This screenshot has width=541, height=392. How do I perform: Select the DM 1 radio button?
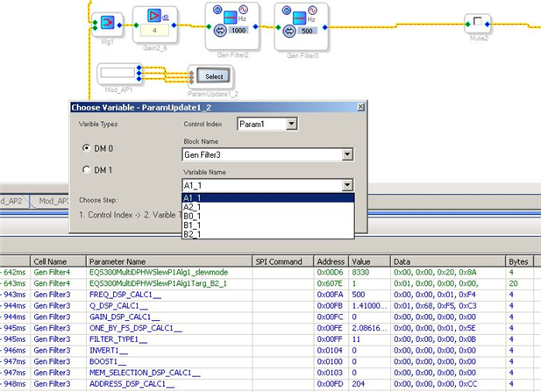point(86,169)
